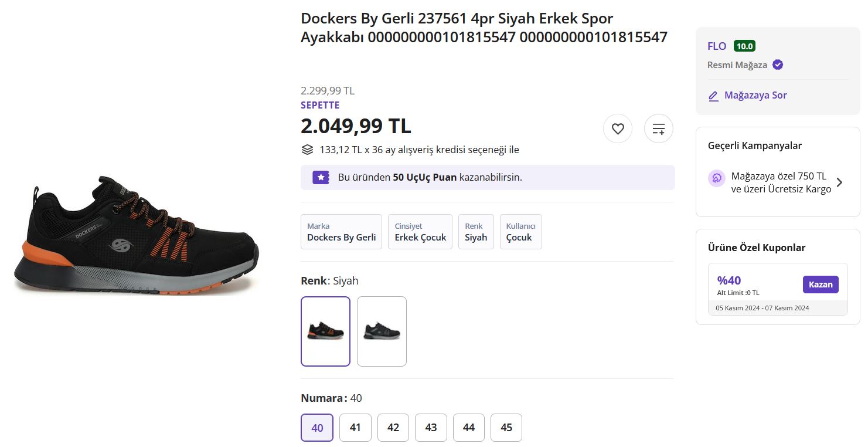Open the Renk Siyah attribute tag
868x447 pixels.
pos(476,232)
